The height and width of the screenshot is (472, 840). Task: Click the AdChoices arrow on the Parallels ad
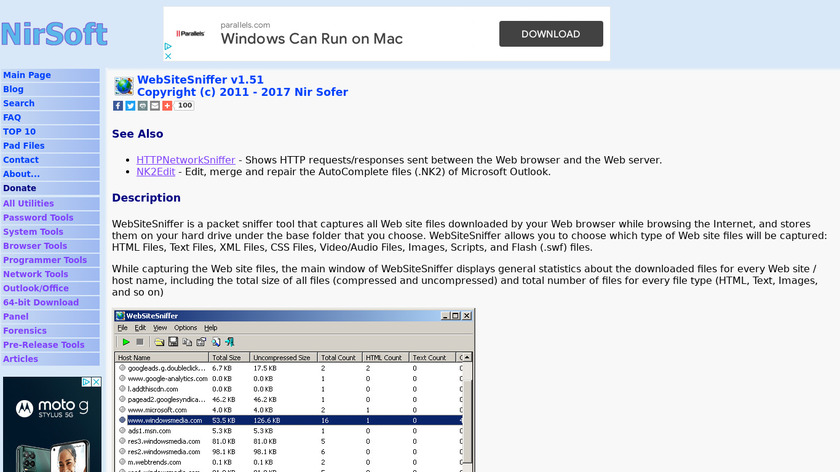click(x=168, y=47)
